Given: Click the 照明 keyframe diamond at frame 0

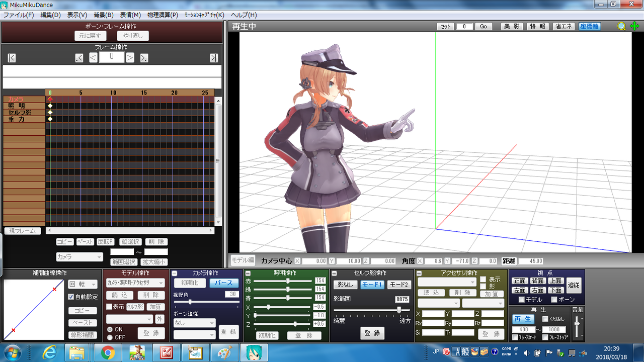Looking at the screenshot, I should coord(50,106).
